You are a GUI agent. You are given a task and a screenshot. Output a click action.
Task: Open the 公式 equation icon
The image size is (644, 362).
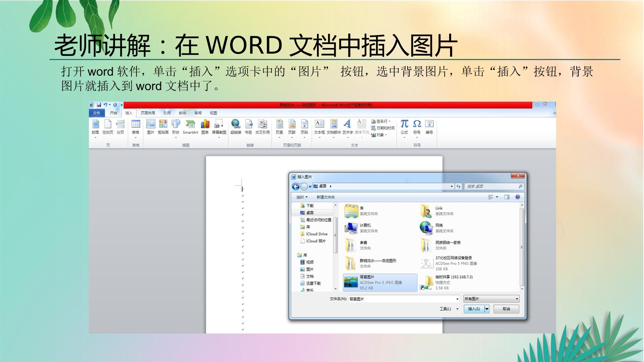pos(404,124)
